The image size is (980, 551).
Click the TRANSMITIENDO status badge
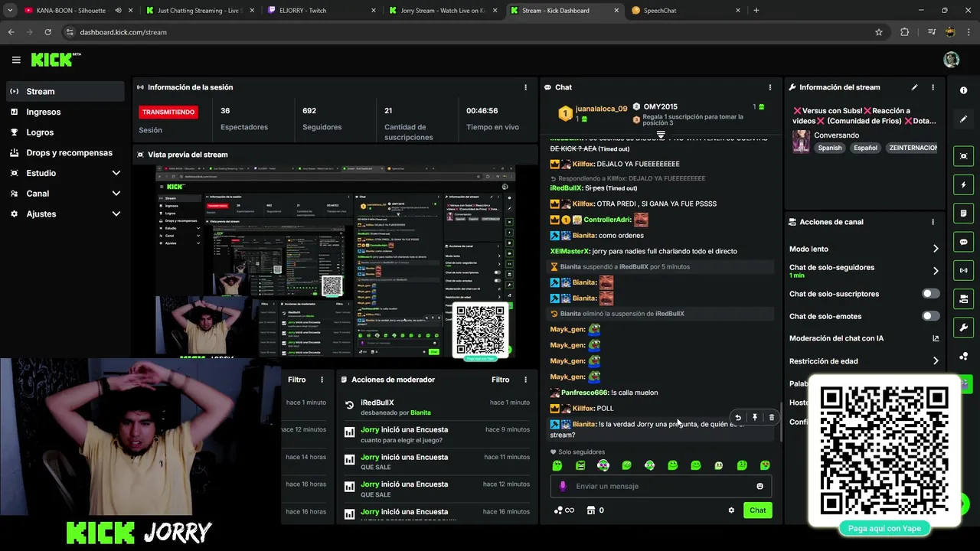(168, 112)
